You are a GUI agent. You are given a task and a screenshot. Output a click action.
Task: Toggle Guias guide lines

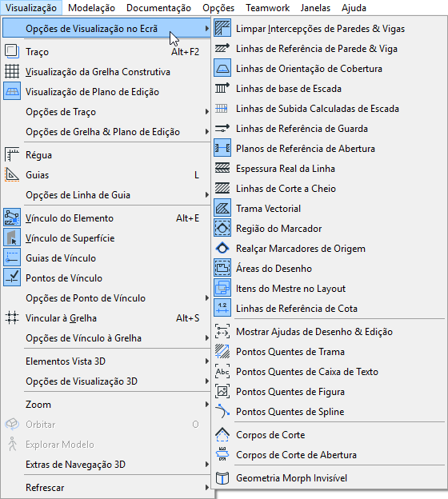tap(106, 175)
